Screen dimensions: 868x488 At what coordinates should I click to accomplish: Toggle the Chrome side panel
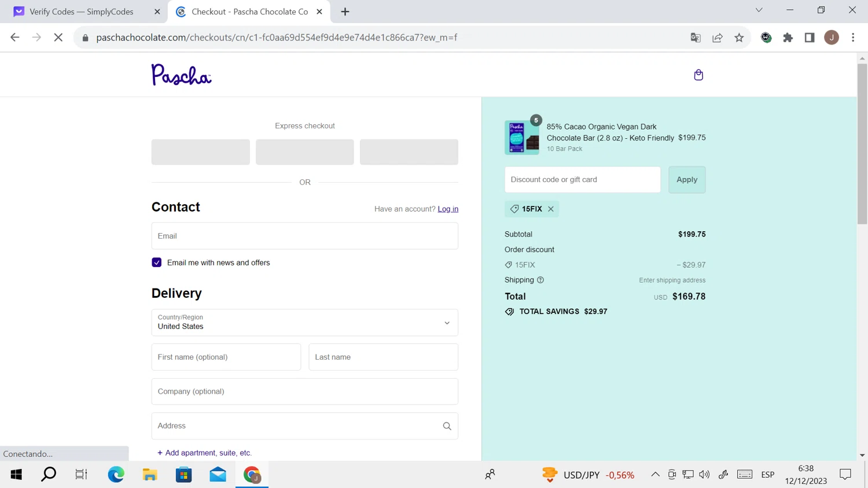(x=810, y=38)
